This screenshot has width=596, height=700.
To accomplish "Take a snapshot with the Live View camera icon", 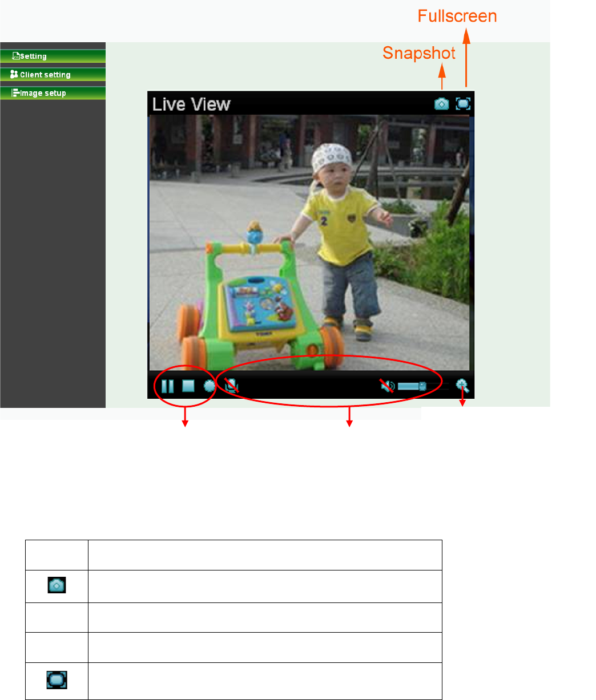I will click(x=442, y=104).
